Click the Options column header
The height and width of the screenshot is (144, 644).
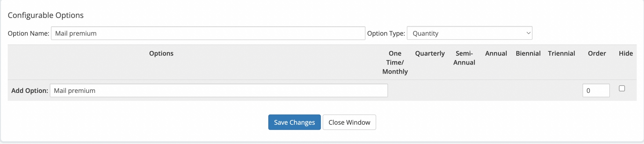161,53
